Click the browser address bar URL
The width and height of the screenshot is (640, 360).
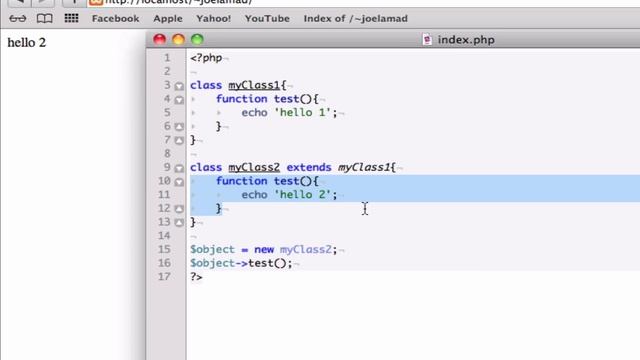(x=178, y=2)
